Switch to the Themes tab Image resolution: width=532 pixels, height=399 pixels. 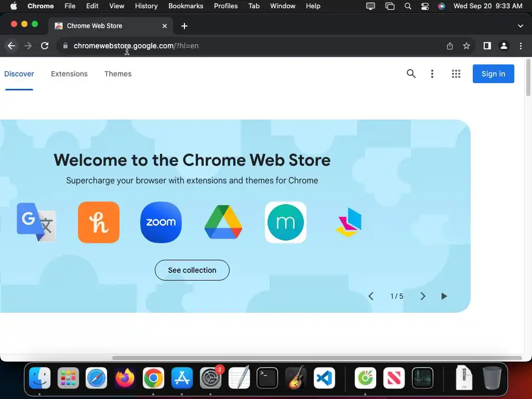[x=118, y=74]
